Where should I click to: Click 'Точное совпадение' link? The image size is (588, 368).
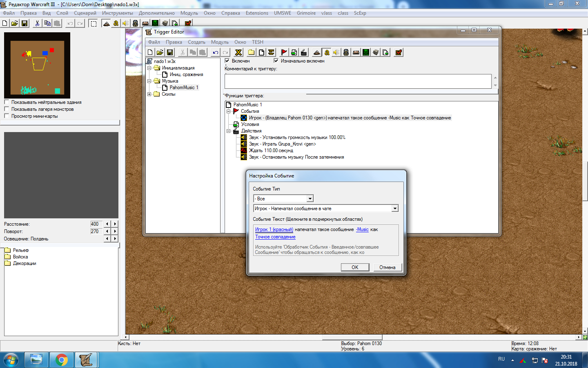tap(275, 237)
